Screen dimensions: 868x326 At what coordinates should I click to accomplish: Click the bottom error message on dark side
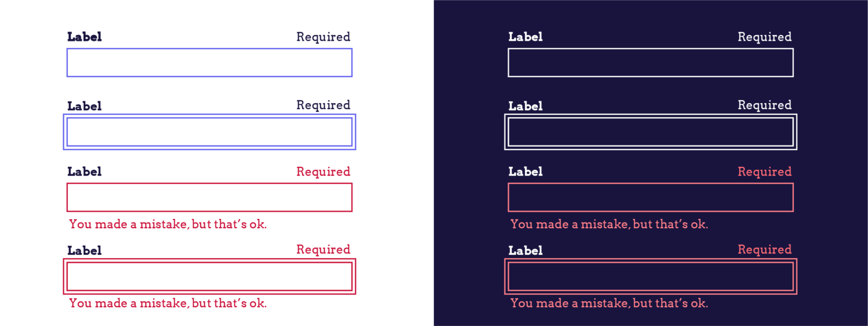609,303
